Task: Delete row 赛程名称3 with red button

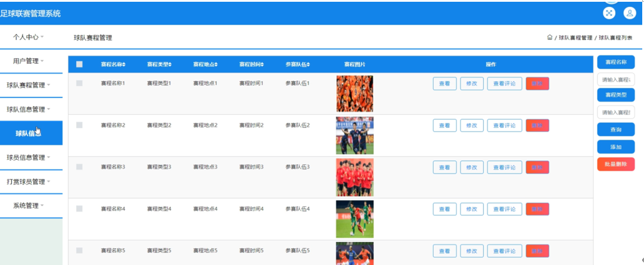Action: pyautogui.click(x=537, y=168)
